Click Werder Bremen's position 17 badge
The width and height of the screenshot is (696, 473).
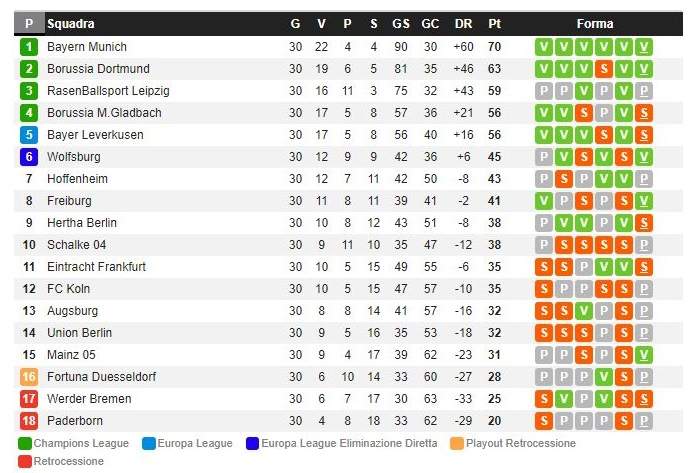tap(28, 399)
